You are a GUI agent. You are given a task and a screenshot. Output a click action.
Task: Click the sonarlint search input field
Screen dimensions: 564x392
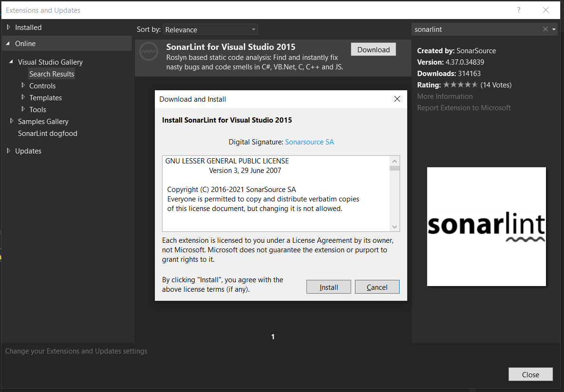point(477,29)
